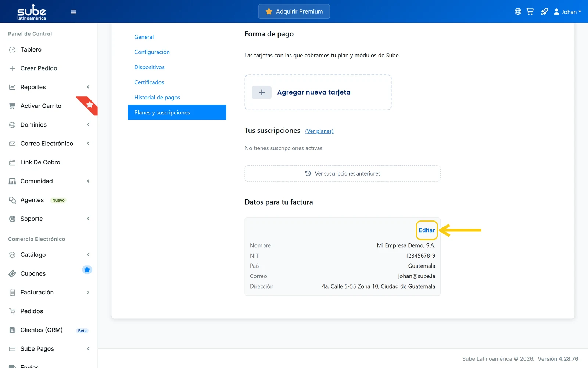Click the Dominios globe icon in sidebar
The image size is (588, 368).
coord(12,125)
